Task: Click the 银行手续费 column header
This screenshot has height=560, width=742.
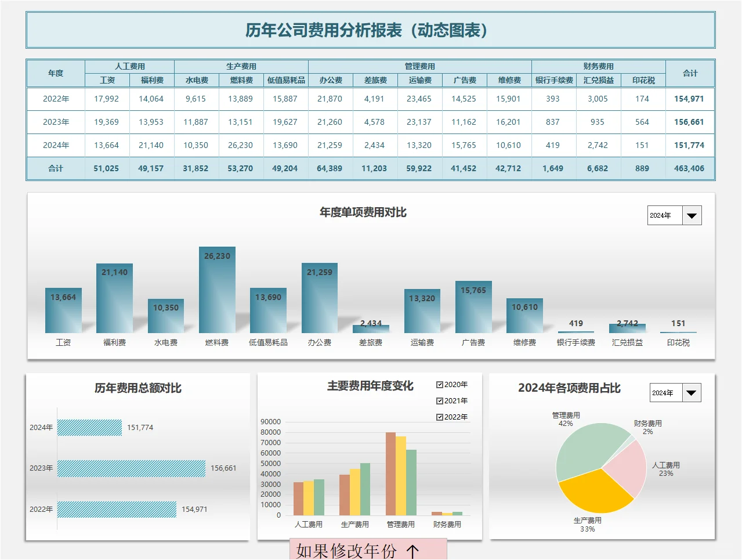Action: pos(553,81)
